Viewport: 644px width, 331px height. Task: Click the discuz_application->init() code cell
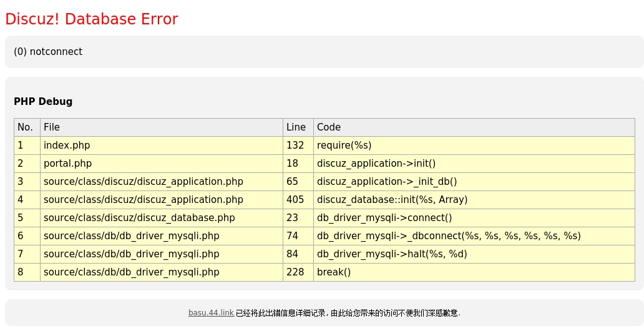[376, 164]
